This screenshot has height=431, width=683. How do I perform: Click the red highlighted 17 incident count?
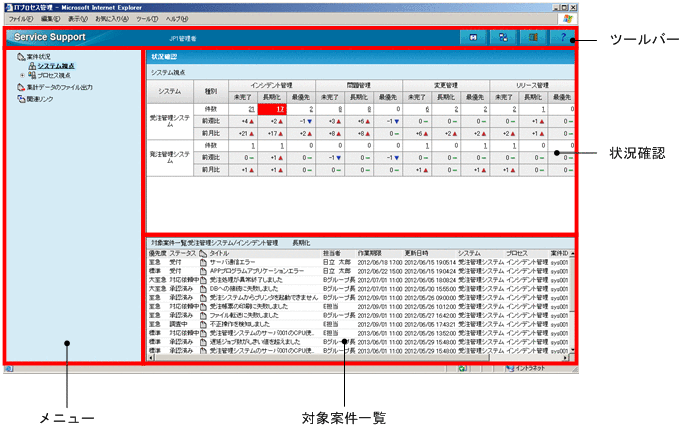click(272, 108)
